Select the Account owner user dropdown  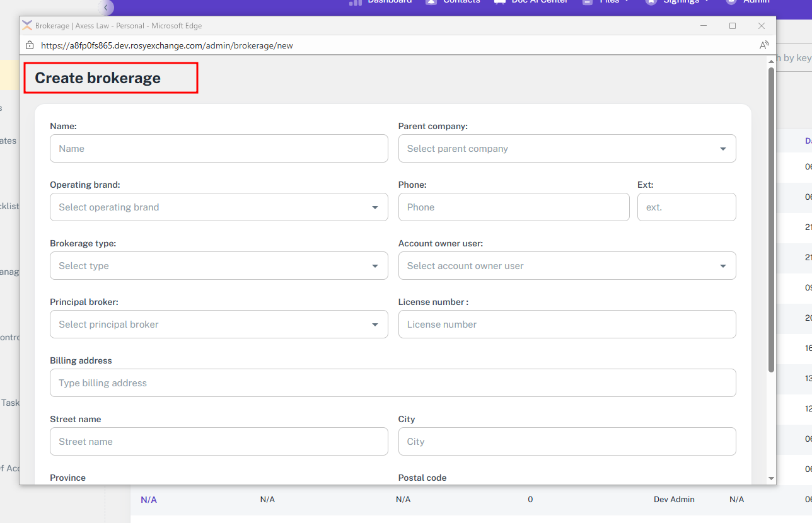pos(567,266)
